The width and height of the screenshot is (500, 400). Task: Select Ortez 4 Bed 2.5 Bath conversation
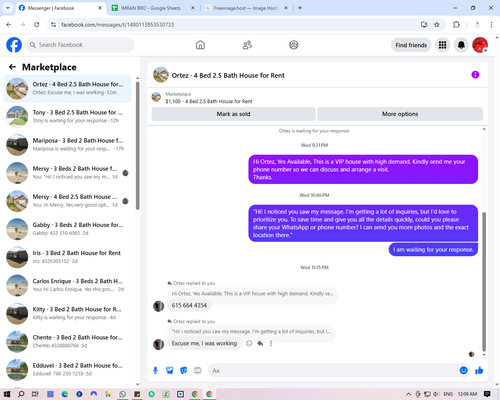[x=67, y=88]
